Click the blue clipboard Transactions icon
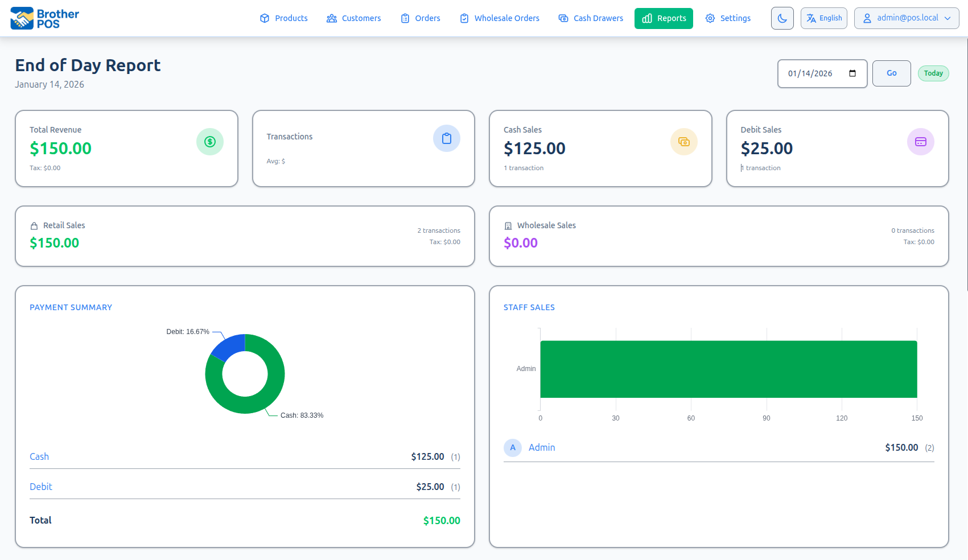This screenshot has height=560, width=968. (447, 138)
